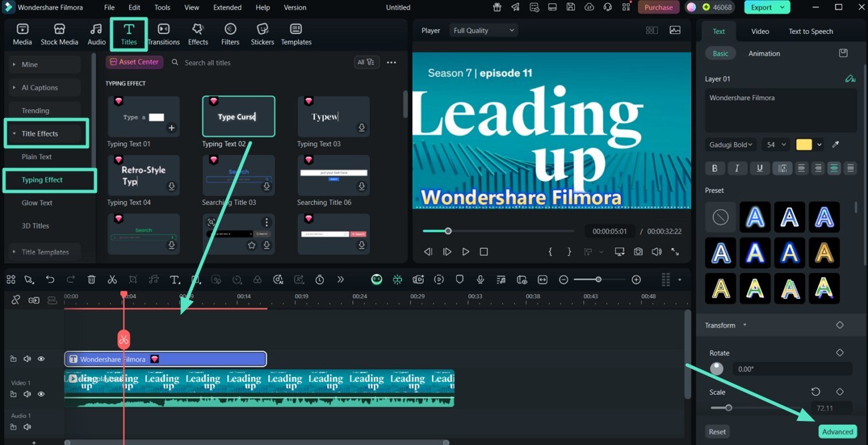The height and width of the screenshot is (445, 868).
Task: Open the Templates tab
Action: [x=296, y=34]
